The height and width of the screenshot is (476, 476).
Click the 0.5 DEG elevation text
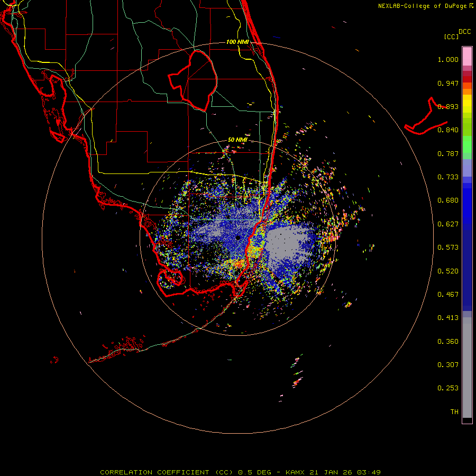click(x=254, y=472)
